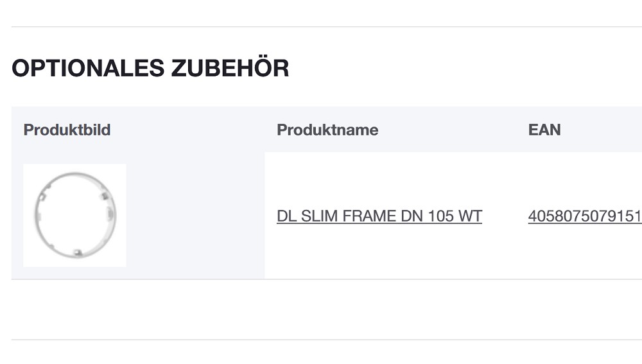642x364 pixels.
Task: Click the Produktbild column header
Action: tap(67, 130)
